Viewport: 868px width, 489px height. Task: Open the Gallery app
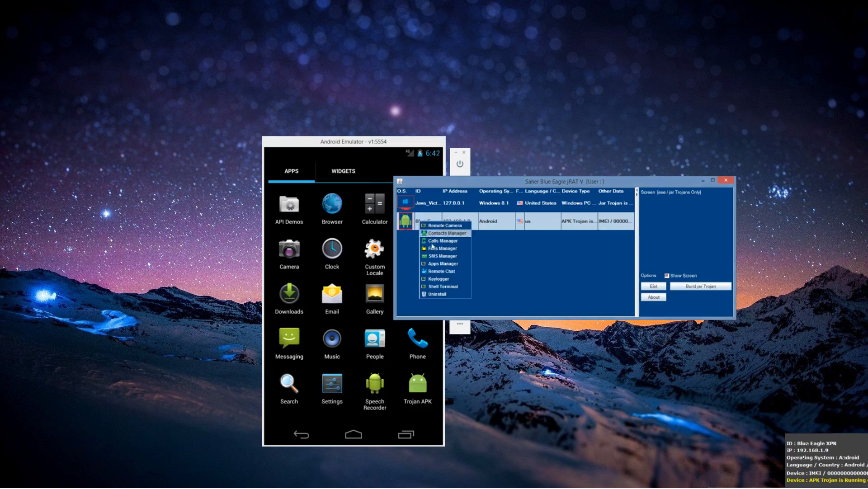(374, 294)
